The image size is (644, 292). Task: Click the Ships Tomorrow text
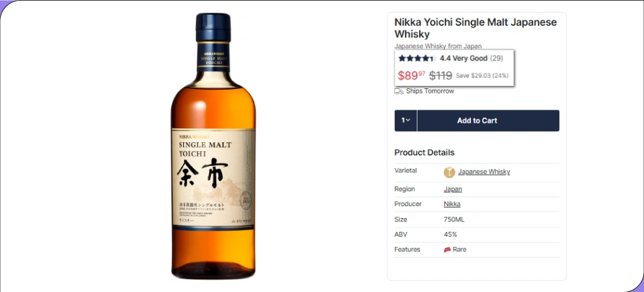click(x=430, y=91)
